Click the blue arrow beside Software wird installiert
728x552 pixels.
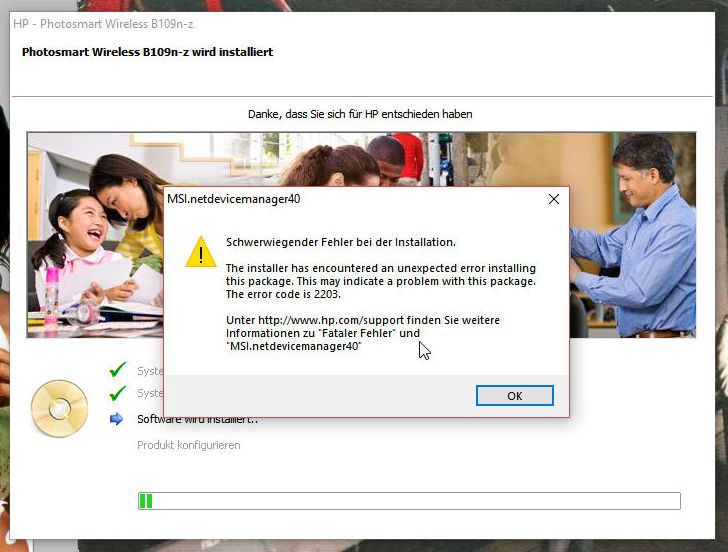pos(117,419)
